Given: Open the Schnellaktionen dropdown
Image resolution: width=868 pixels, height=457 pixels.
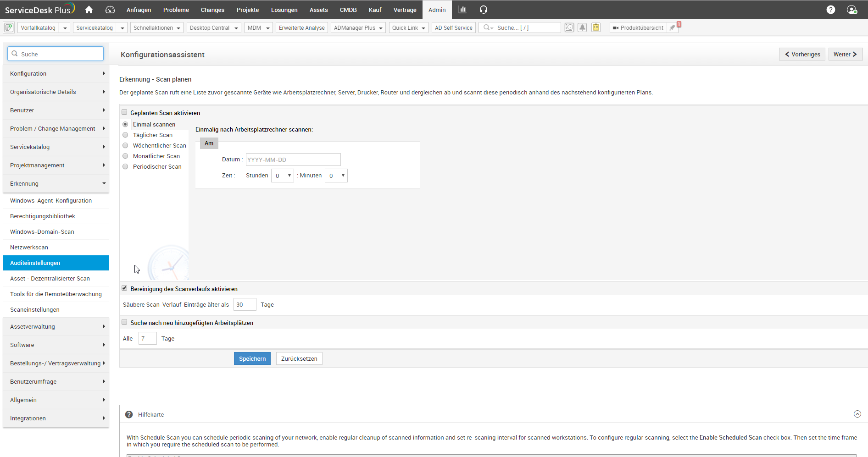Looking at the screenshot, I should [156, 28].
